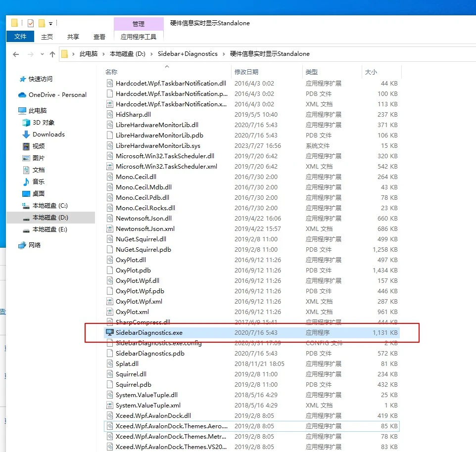Open the recent locations dropdown arrow

(42, 54)
